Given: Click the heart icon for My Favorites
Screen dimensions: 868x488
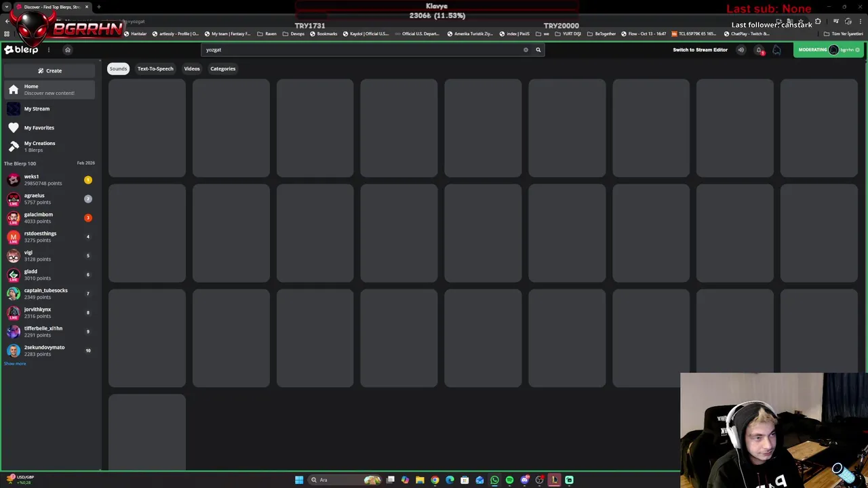Looking at the screenshot, I should (14, 127).
